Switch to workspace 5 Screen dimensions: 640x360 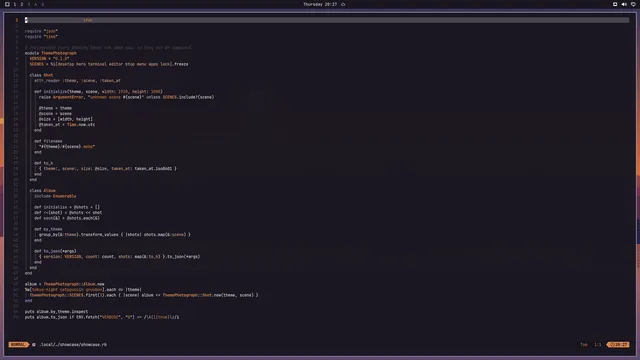tap(42, 4)
